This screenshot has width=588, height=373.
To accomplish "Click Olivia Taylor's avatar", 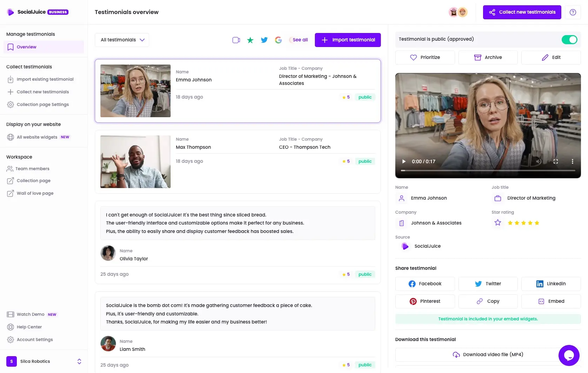I will (x=108, y=253).
